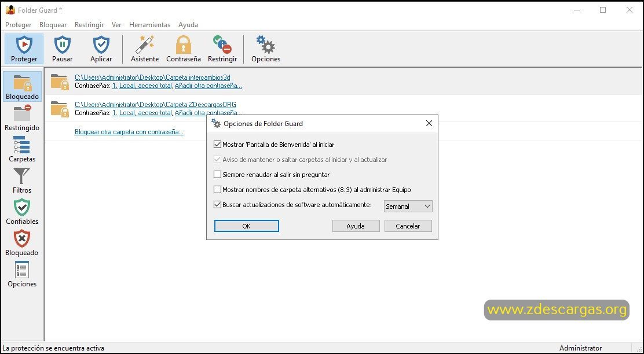Open the Proteger menu
644x354 pixels.
coord(18,25)
